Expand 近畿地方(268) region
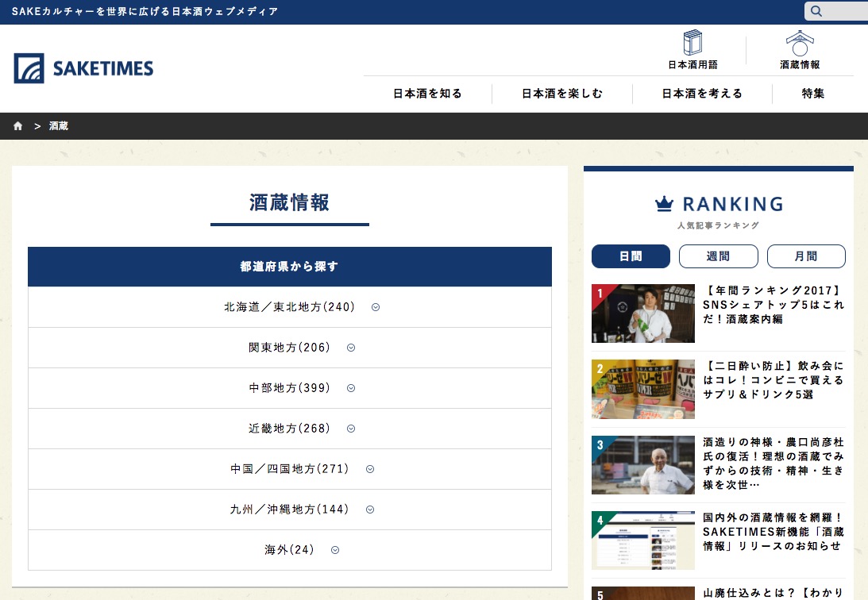 click(x=290, y=428)
